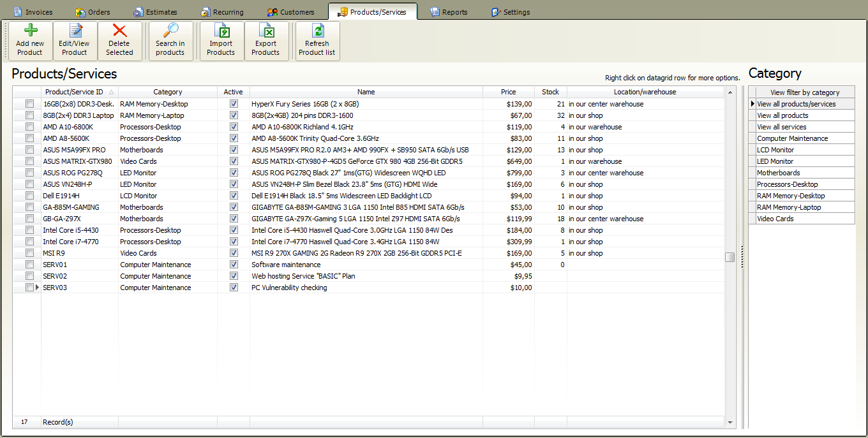Open Edit/View Product tool

click(x=75, y=41)
